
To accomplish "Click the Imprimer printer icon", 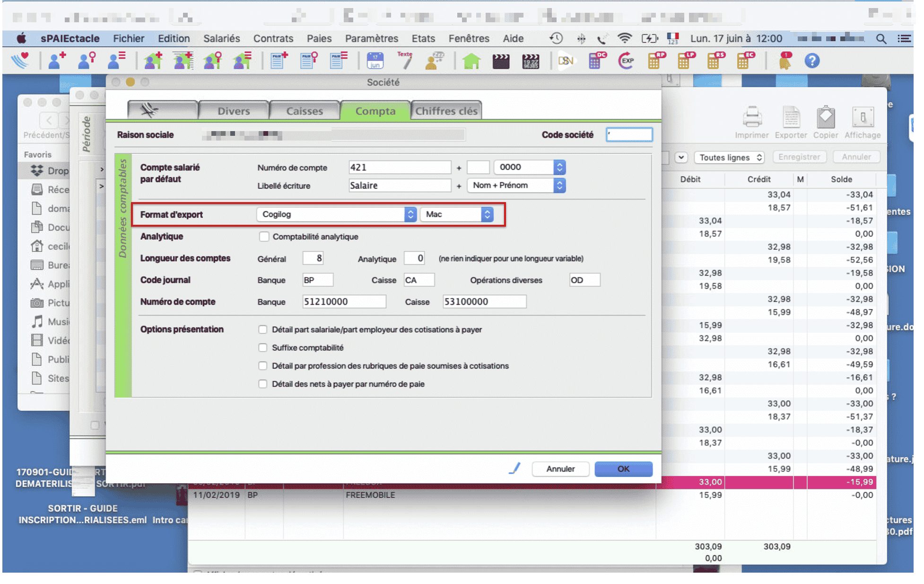I will (x=751, y=117).
